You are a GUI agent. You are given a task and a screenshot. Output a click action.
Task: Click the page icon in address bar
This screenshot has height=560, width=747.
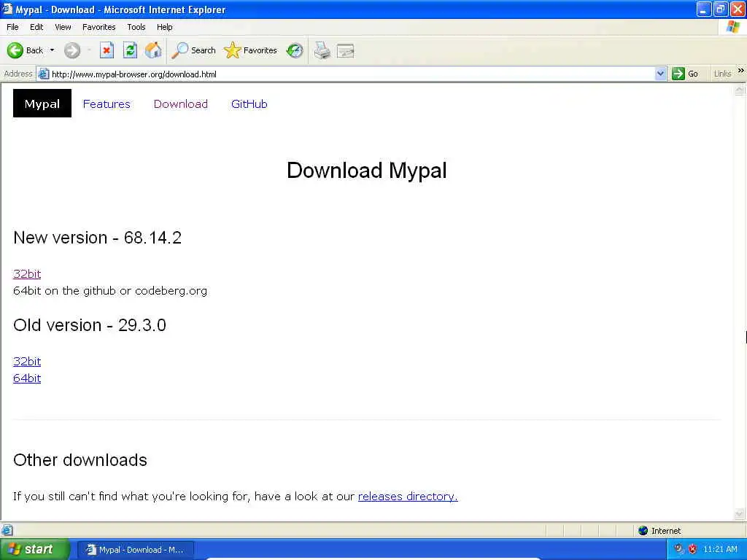click(44, 74)
